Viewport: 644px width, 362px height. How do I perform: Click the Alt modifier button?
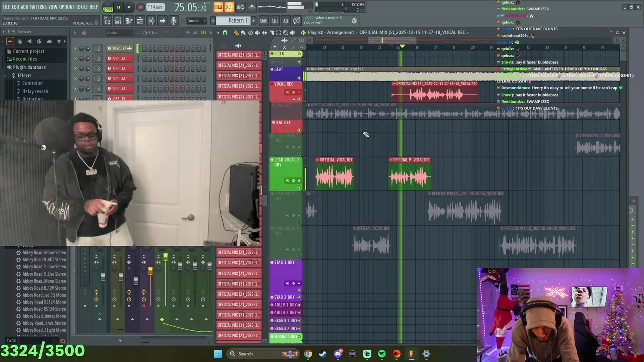(286, 21)
